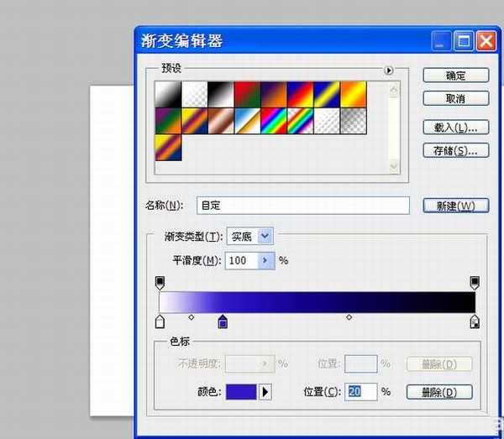Click the blue 颜色 color swatch
The image size is (504, 439).
[x=240, y=392]
